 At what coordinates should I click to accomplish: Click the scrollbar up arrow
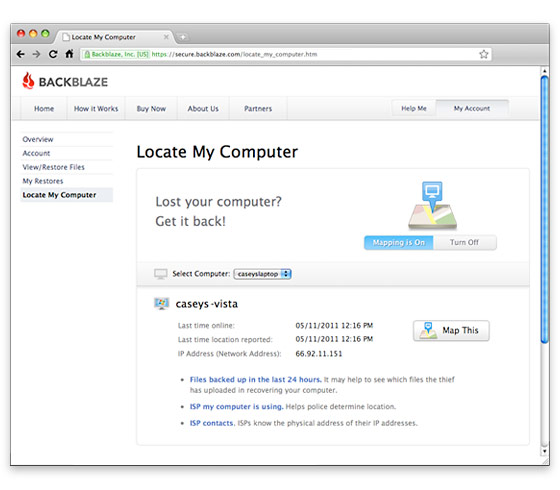click(x=544, y=71)
